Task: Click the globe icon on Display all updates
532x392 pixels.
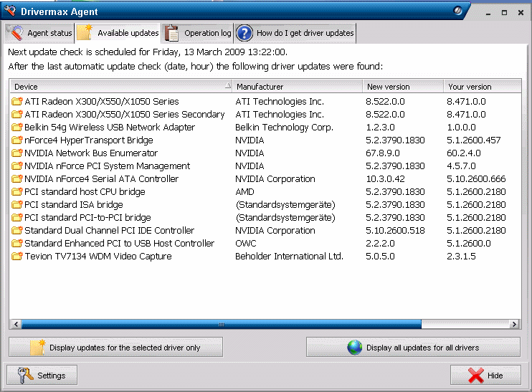Action: point(355,348)
